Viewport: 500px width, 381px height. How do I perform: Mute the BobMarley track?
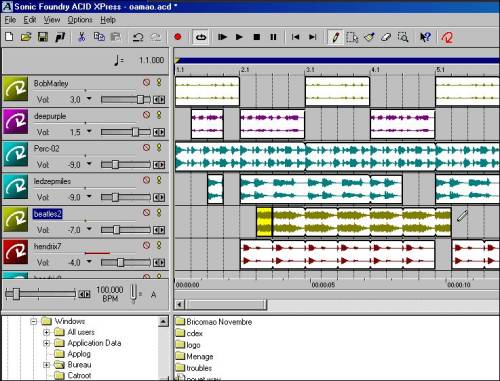coord(146,82)
